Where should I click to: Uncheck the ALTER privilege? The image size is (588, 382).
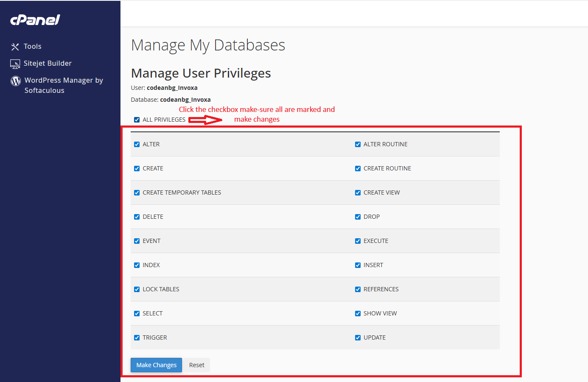pos(137,145)
